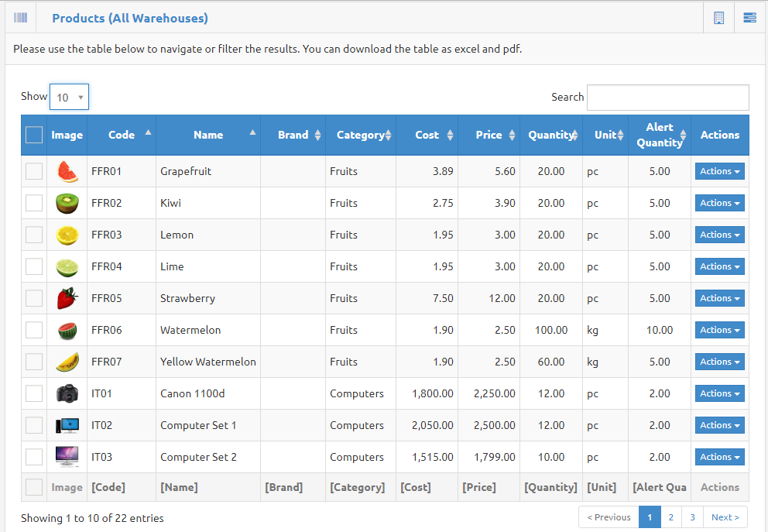768x532 pixels.
Task: Open Actions dropdown for Kiwi
Action: pos(719,203)
